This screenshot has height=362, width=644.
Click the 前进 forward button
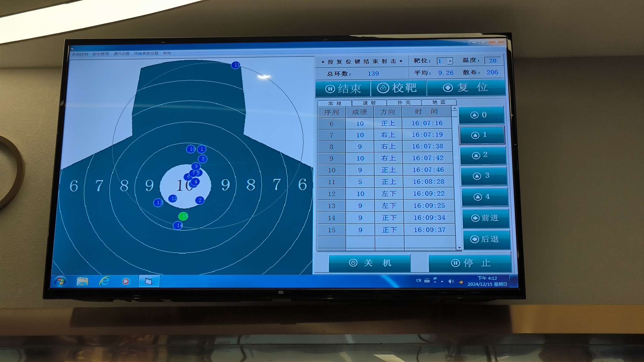coord(486,218)
